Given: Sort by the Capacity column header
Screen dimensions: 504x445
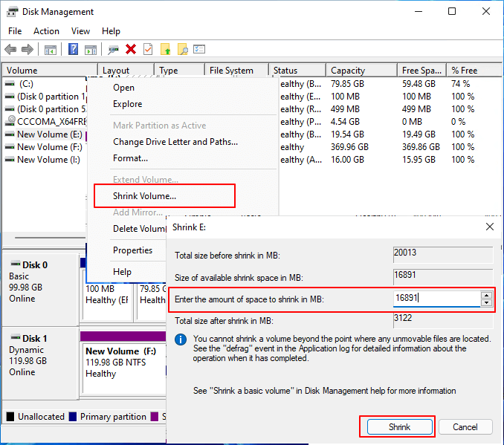Looking at the screenshot, I should [348, 71].
